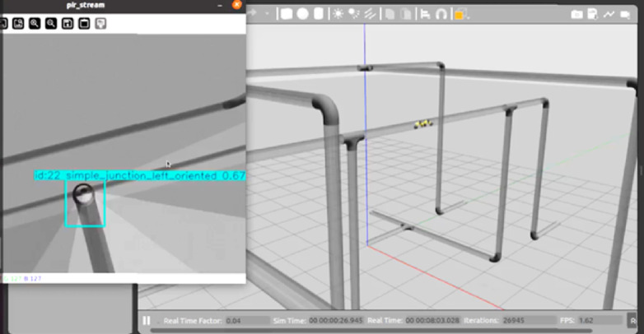The image size is (644, 334).
Task: Expand the redo history dropdown arrow
Action: [x=267, y=14]
